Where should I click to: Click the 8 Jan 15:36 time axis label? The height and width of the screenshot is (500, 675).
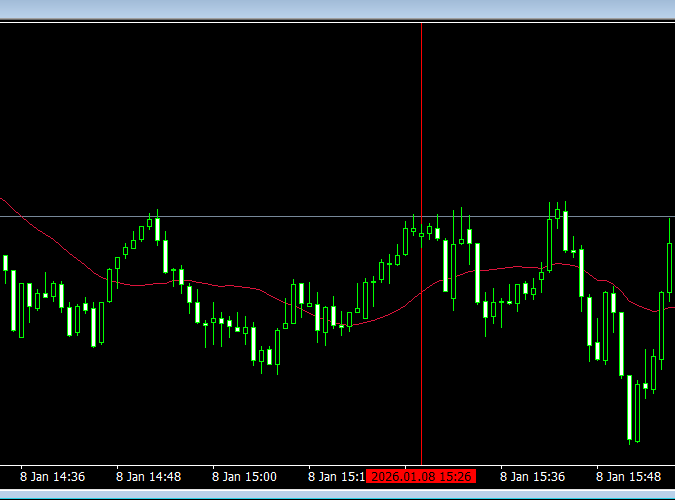coord(532,477)
